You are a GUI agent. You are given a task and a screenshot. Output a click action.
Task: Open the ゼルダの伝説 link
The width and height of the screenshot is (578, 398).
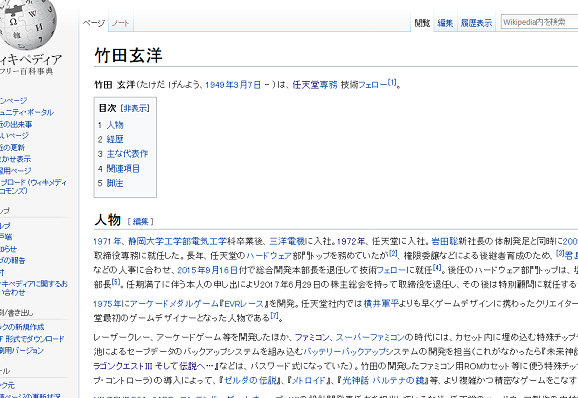(251, 380)
